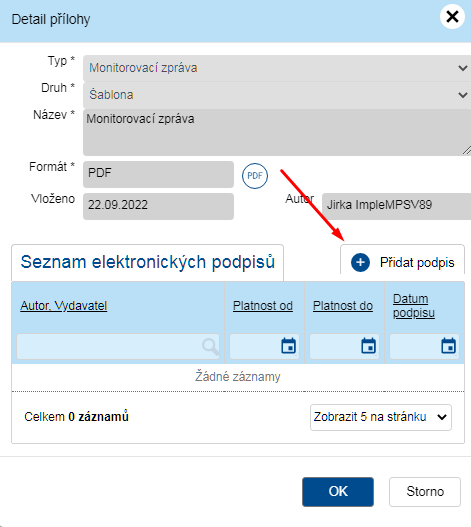This screenshot has width=471, height=527.
Task: Click the Vloženo date field
Action: [x=158, y=206]
